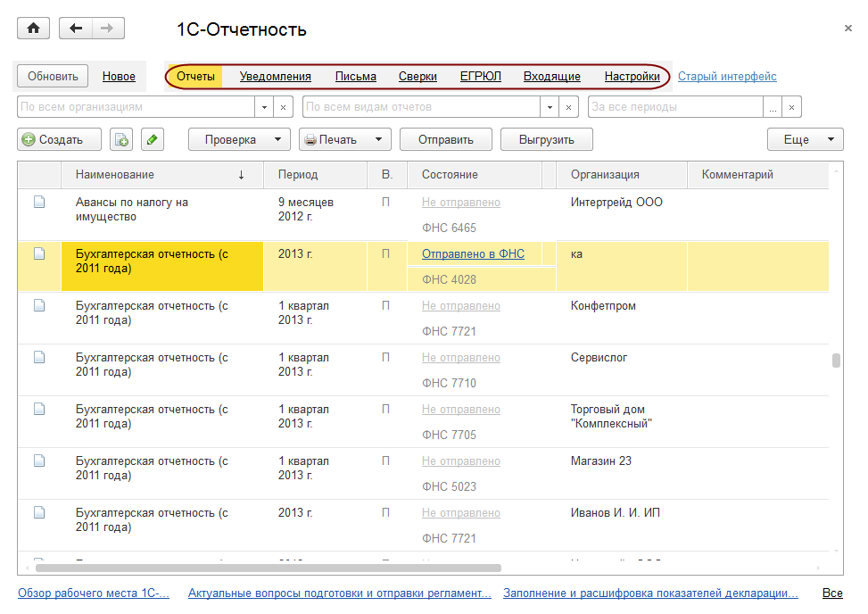The height and width of the screenshot is (614, 868).
Task: Open period selection ellipsis button
Action: click(773, 107)
